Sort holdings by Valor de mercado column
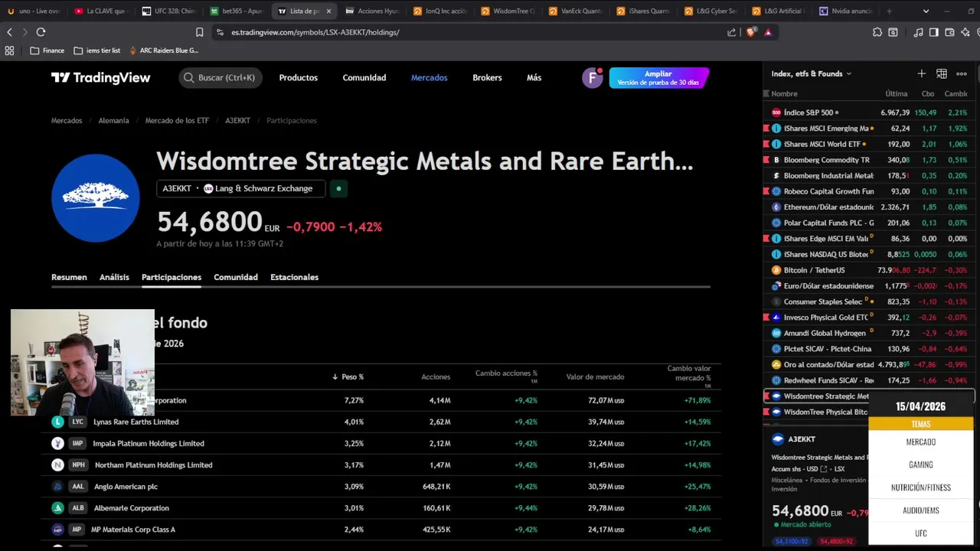 595,377
